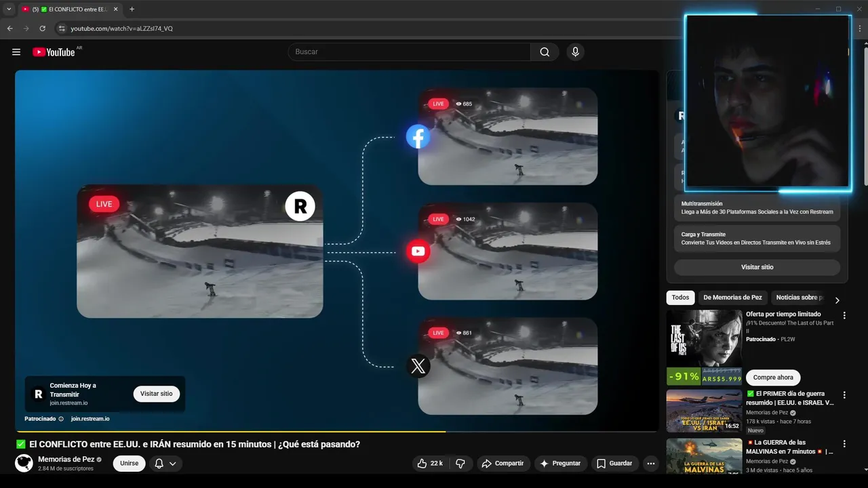Open the tab search dropdown arrow
The height and width of the screenshot is (488, 868).
coord(9,9)
